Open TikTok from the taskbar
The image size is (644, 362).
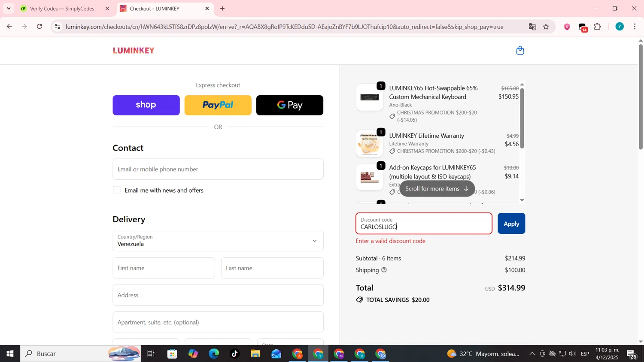pos(234,354)
